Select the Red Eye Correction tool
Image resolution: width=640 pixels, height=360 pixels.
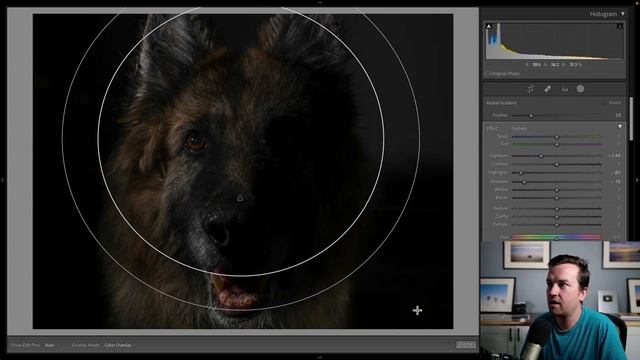(564, 89)
